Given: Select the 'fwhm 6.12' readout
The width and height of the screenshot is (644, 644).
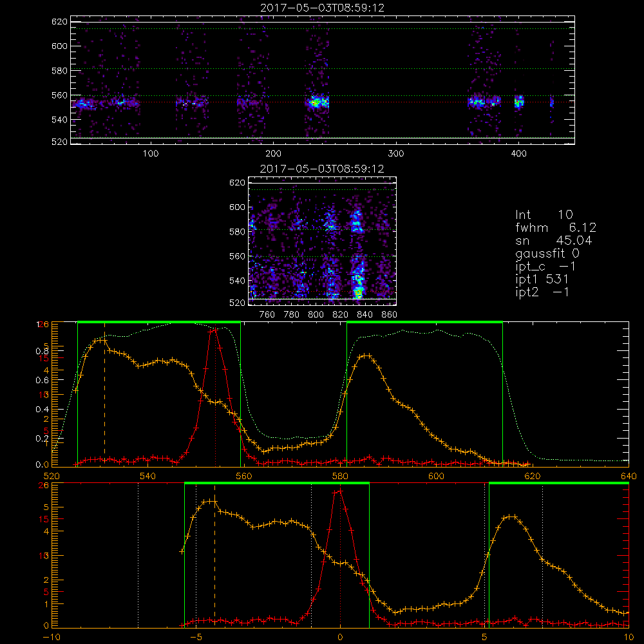Looking at the screenshot, I should [556, 227].
